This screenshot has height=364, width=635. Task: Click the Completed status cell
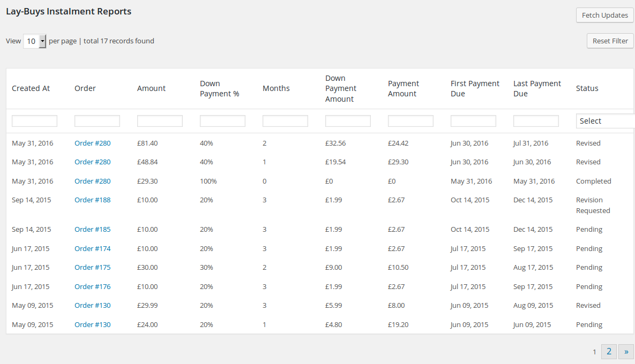[x=593, y=181]
